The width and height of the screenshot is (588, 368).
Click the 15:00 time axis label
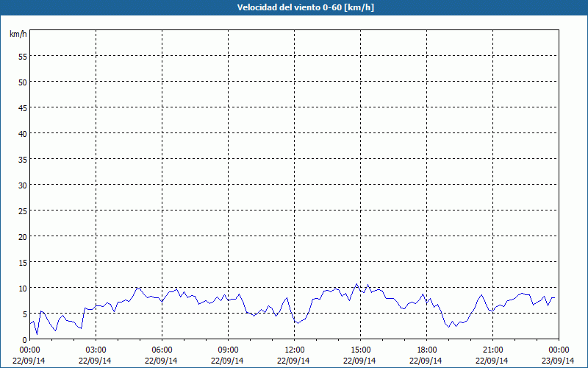click(x=360, y=350)
